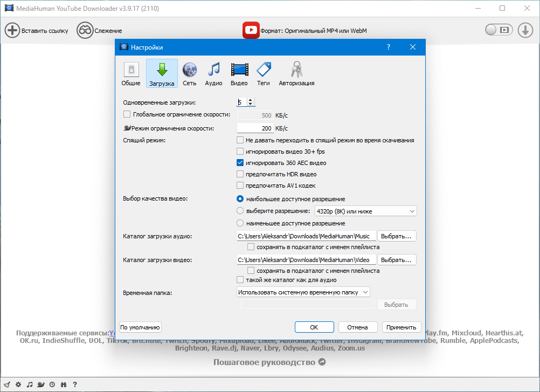Confirm settings with OK button
The width and height of the screenshot is (540, 392).
(314, 327)
